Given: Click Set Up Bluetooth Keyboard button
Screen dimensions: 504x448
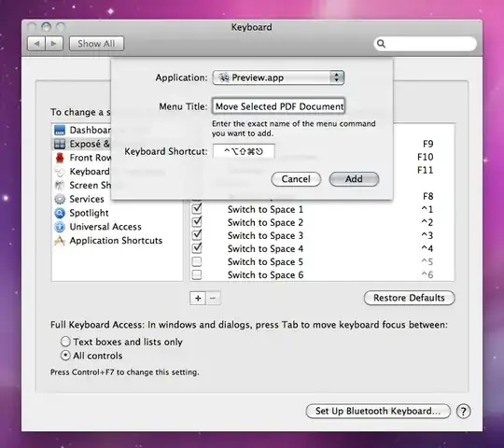Looking at the screenshot, I should point(378,412).
